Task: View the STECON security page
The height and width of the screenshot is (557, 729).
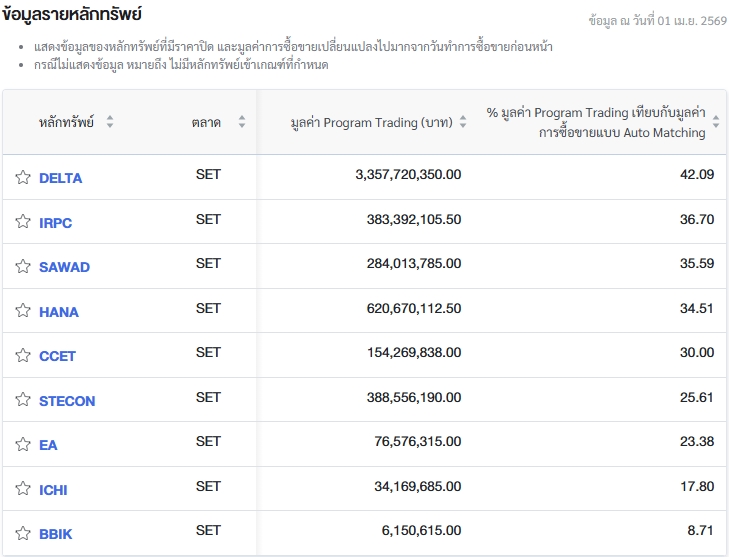Action: click(x=67, y=401)
